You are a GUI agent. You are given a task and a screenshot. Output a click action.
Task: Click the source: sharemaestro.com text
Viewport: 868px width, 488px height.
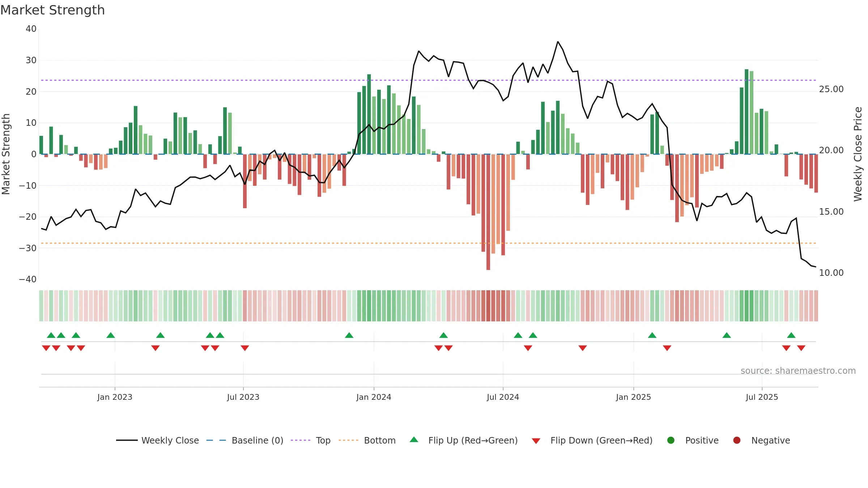798,371
